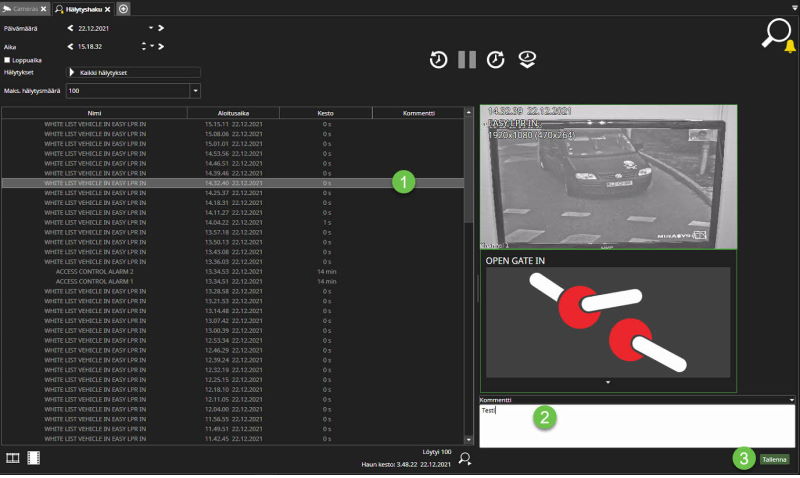Switch to the grid layout view icon
The image size is (800, 478).
13,458
